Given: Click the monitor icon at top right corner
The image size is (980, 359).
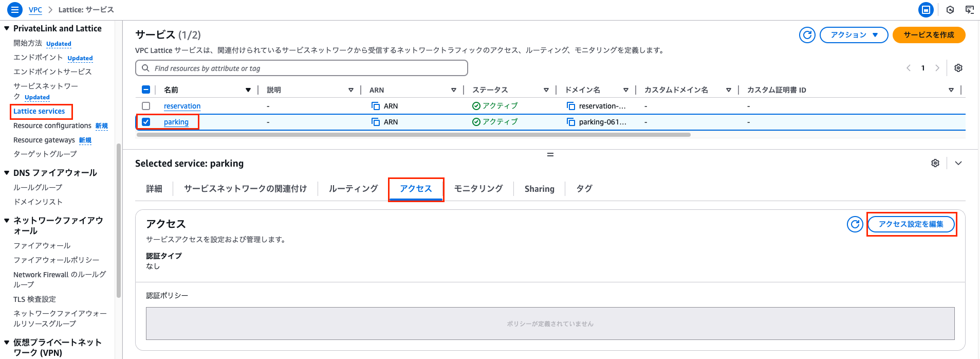Looking at the screenshot, I should (969, 9).
